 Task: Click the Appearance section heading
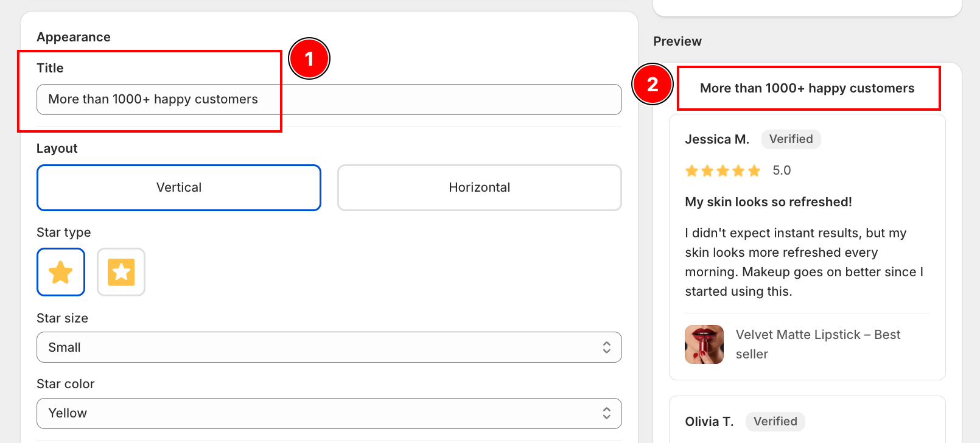tap(74, 37)
